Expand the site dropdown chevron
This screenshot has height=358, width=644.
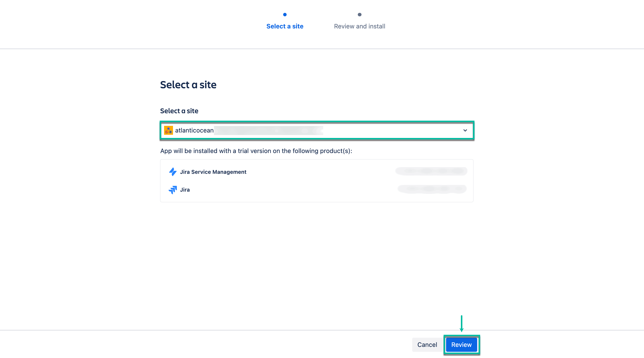[465, 130]
